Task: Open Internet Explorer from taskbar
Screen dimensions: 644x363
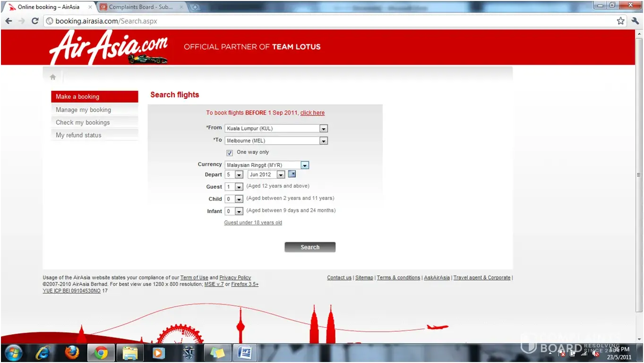Action: click(x=43, y=353)
